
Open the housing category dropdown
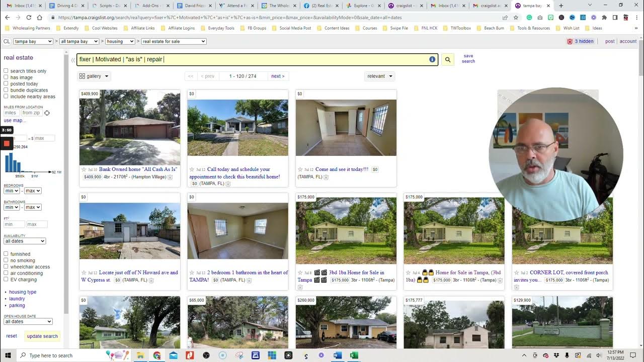pyautogui.click(x=120, y=41)
